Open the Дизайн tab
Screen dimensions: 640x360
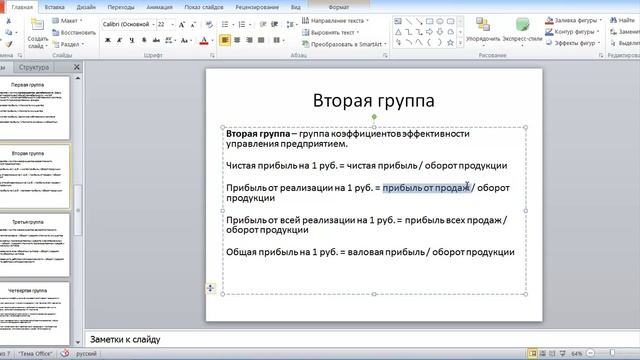[86, 7]
